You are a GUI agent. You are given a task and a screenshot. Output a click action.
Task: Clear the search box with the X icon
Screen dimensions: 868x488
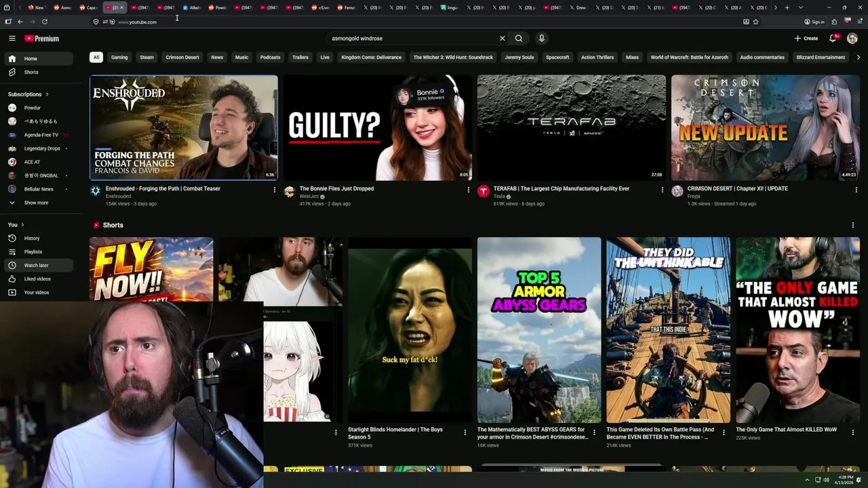point(502,39)
